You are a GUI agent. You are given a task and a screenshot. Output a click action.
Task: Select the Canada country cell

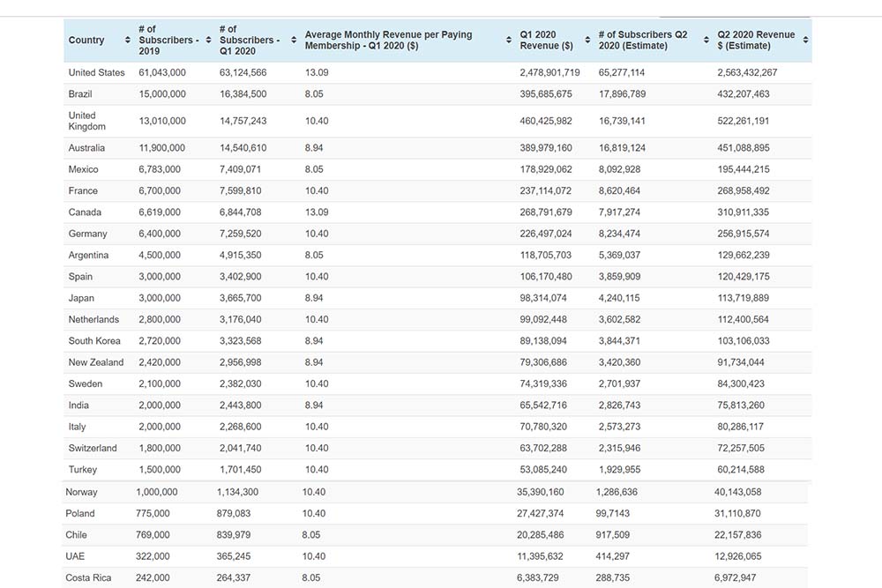tap(85, 212)
